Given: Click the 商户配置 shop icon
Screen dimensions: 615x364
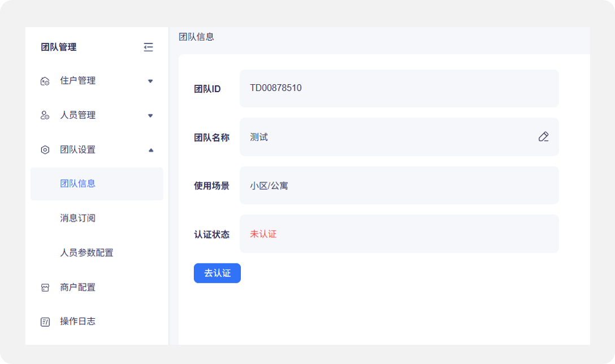Looking at the screenshot, I should click(45, 288).
